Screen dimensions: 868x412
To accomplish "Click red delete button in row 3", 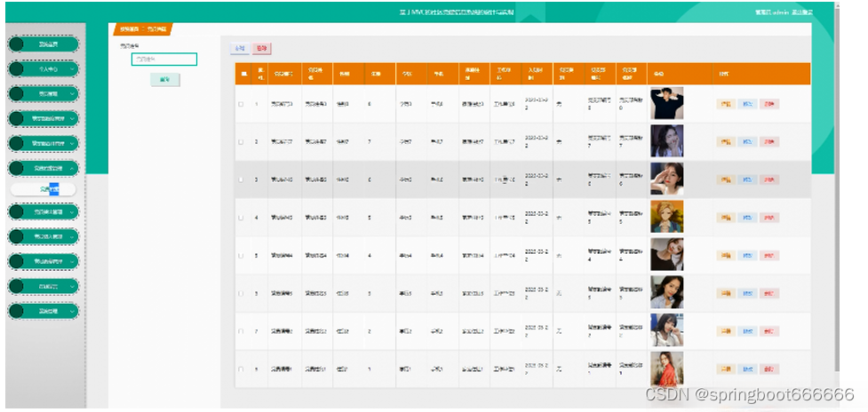I will tap(769, 179).
